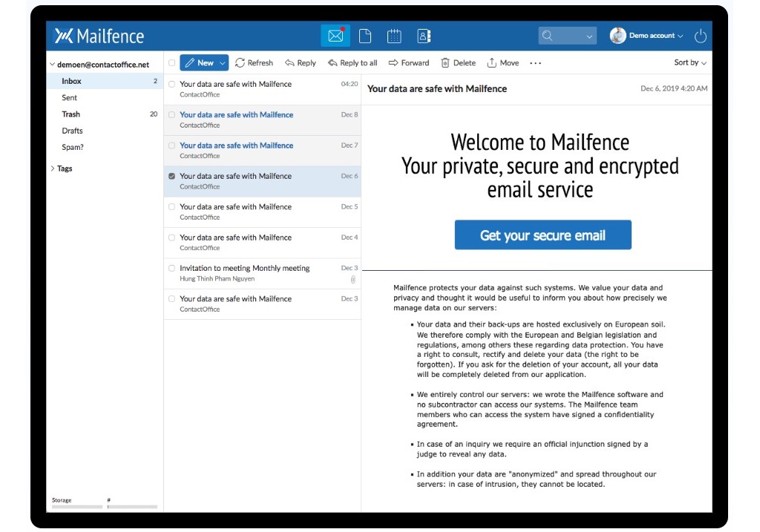Screen dimensions: 760x532
Task: Click the Move toolbar button
Action: [x=502, y=63]
